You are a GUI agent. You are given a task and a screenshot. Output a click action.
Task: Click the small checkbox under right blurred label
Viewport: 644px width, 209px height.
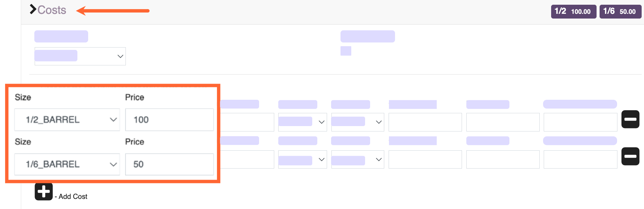(346, 51)
